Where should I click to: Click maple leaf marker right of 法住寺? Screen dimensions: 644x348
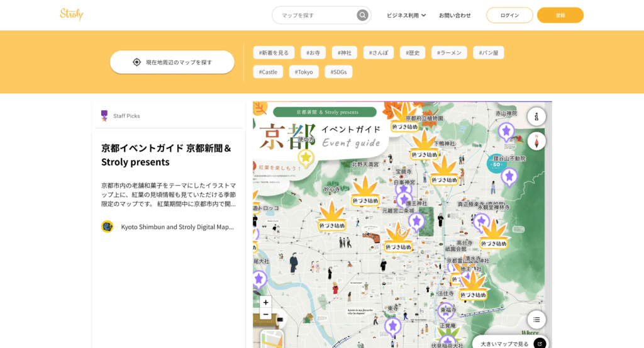pyautogui.click(x=472, y=286)
